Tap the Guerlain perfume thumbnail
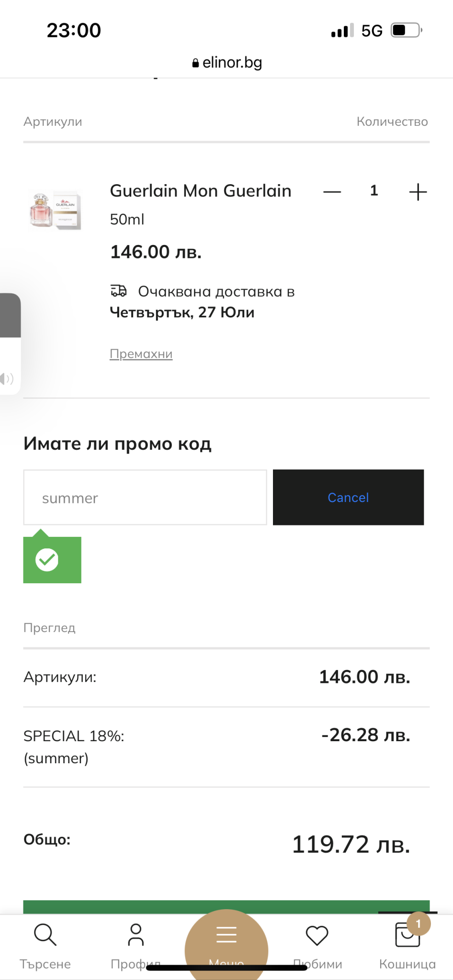 coord(55,211)
